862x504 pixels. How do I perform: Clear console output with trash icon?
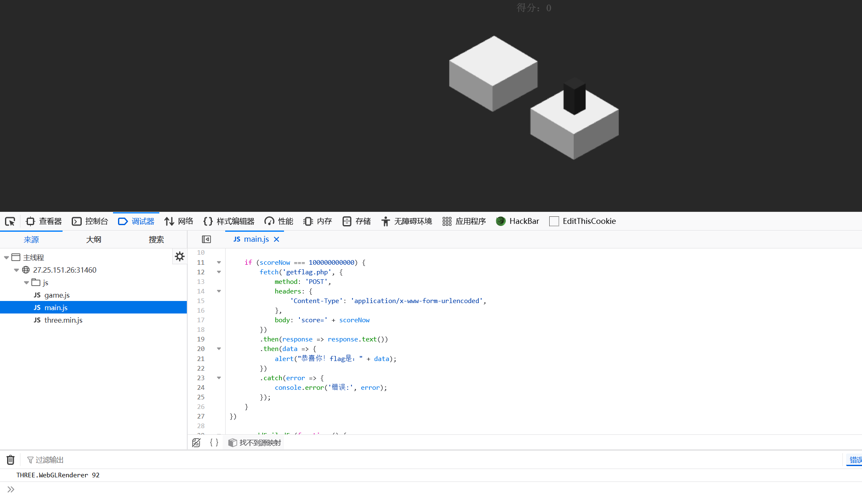tap(10, 460)
